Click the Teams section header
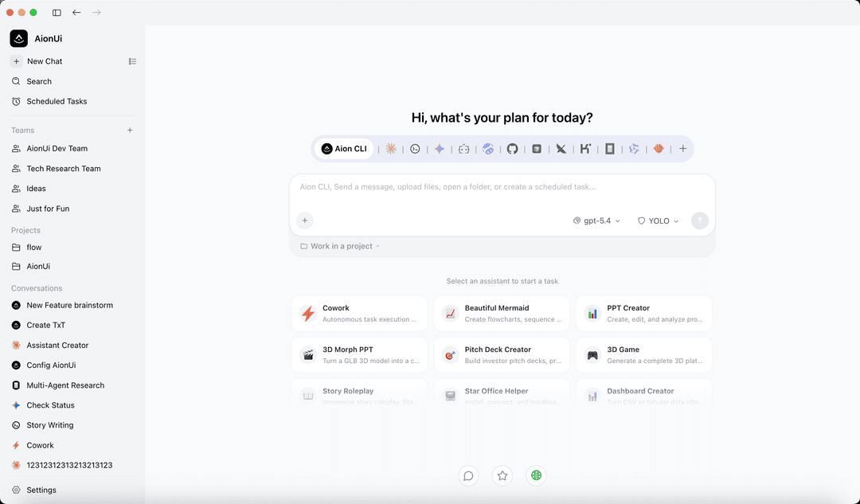This screenshot has height=504, width=860. [x=22, y=130]
